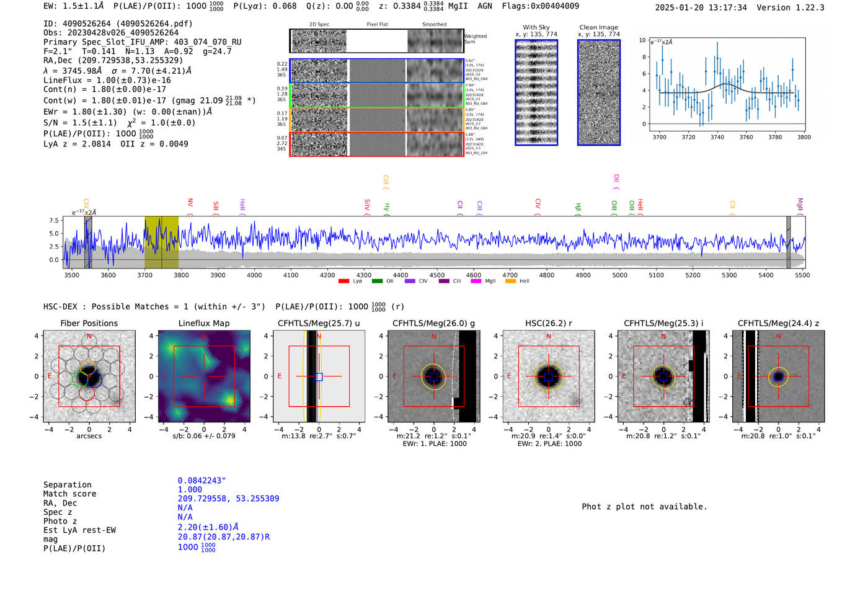The height and width of the screenshot is (591, 868).
Task: Open the Lineflux Map image
Action: (x=204, y=376)
